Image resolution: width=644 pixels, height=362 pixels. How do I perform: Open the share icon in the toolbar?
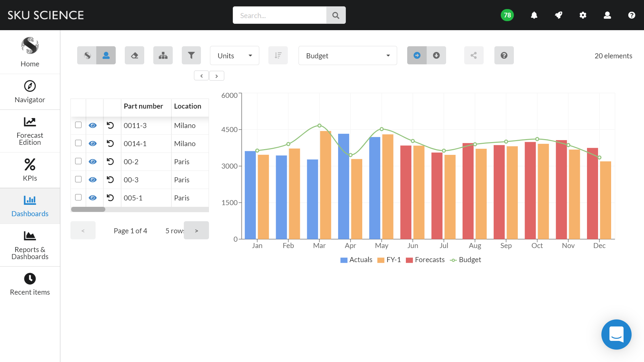tap(474, 55)
